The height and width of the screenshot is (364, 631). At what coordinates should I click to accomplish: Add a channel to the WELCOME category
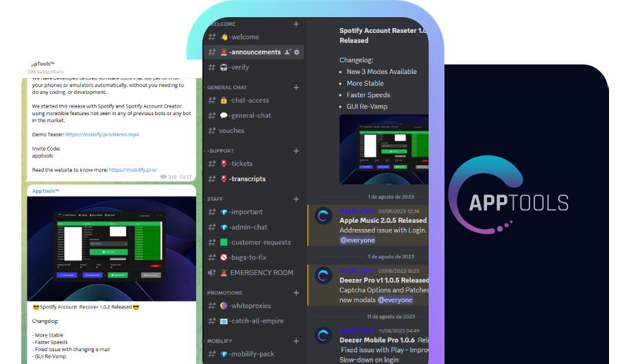[x=296, y=24]
